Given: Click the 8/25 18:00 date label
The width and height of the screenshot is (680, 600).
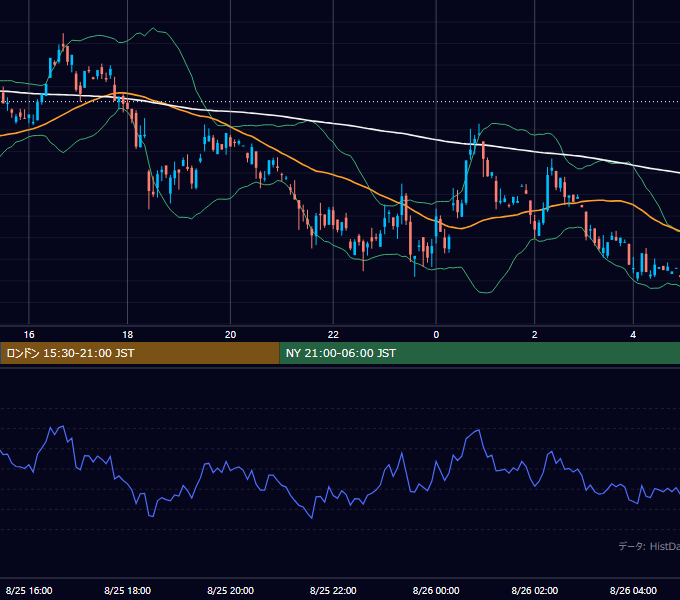Looking at the screenshot, I should coord(128,590).
